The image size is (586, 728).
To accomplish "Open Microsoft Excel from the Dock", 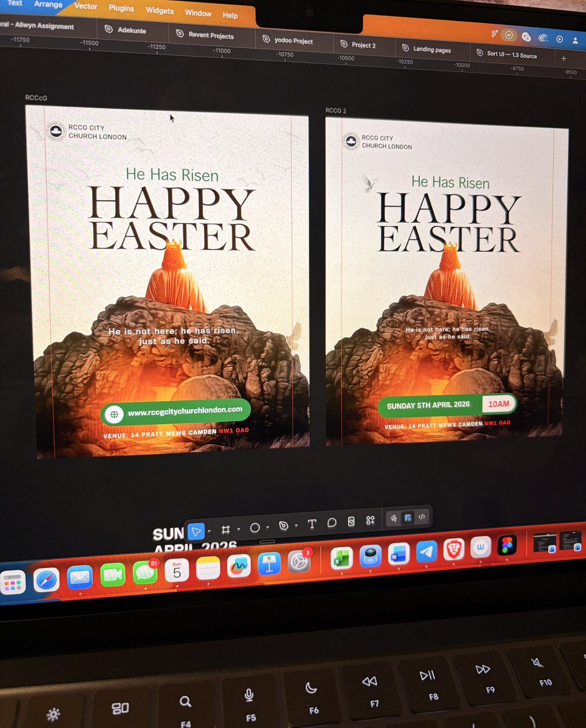I will (x=342, y=559).
